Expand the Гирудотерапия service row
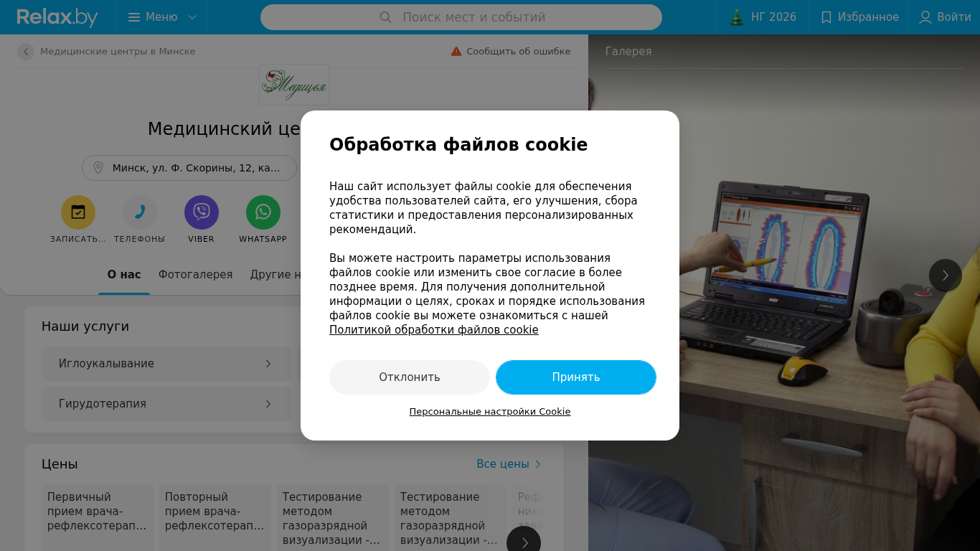 click(166, 404)
